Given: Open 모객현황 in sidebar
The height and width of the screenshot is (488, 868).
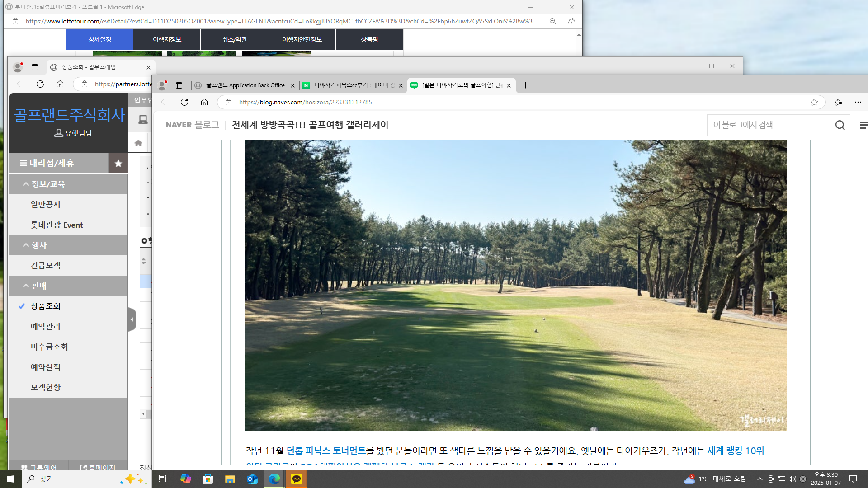Looking at the screenshot, I should (x=69, y=387).
